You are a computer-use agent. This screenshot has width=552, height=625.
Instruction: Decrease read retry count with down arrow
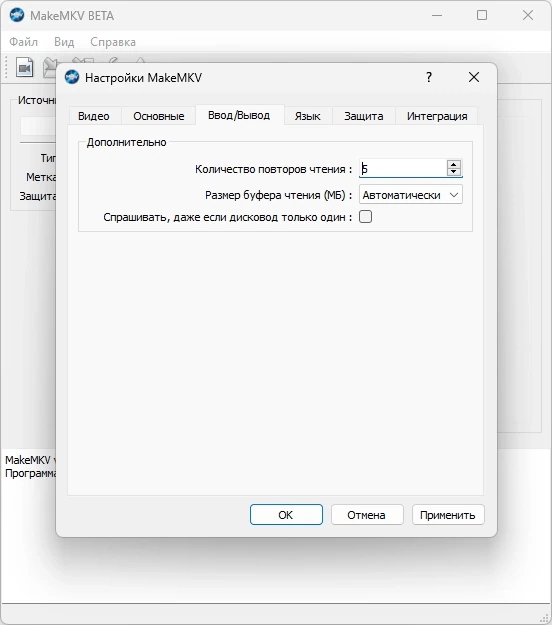tap(454, 172)
